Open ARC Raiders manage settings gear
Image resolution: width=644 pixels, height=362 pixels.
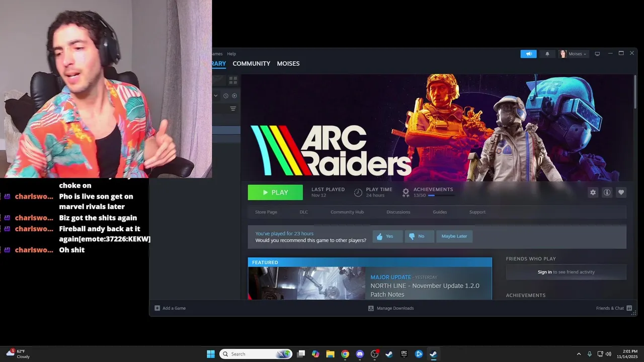point(593,193)
